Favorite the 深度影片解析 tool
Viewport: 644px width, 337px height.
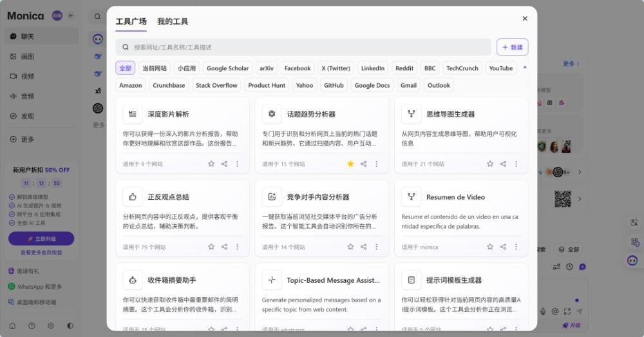[x=211, y=164]
